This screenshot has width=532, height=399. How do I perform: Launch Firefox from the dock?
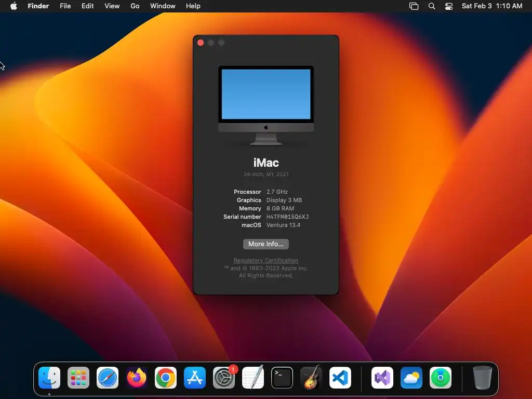[137, 378]
